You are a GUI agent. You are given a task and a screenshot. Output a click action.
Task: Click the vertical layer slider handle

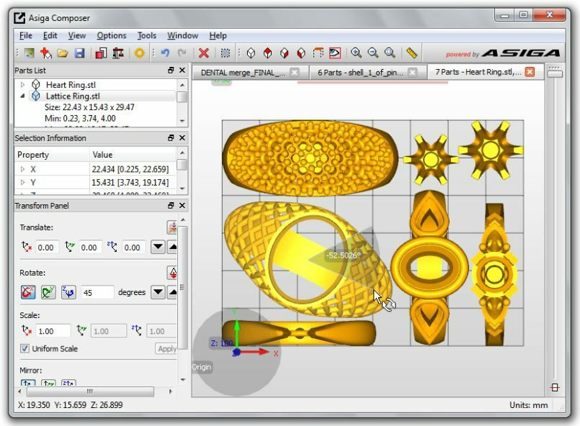coord(554,74)
